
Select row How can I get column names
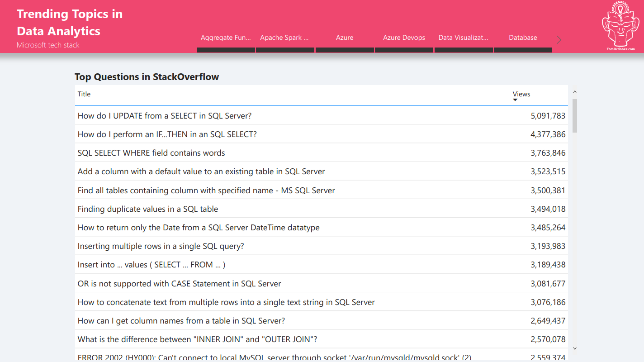[x=322, y=320]
